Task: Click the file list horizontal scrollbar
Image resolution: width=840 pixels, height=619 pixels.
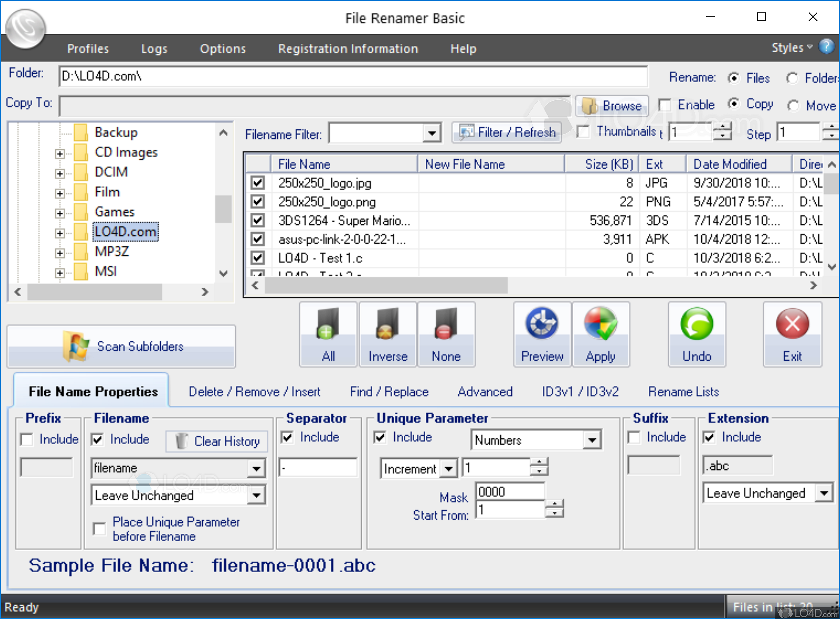Action: tap(386, 286)
